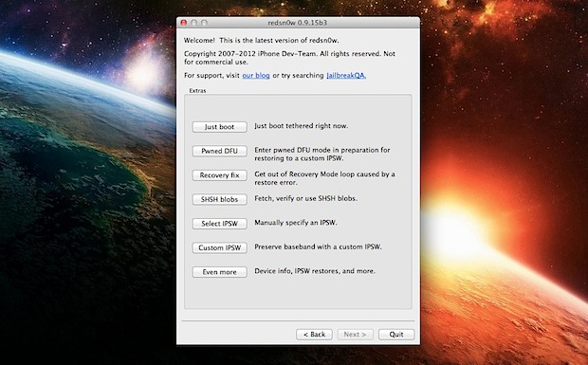Click the 'Just boot tethered right now.' text

click(x=302, y=126)
